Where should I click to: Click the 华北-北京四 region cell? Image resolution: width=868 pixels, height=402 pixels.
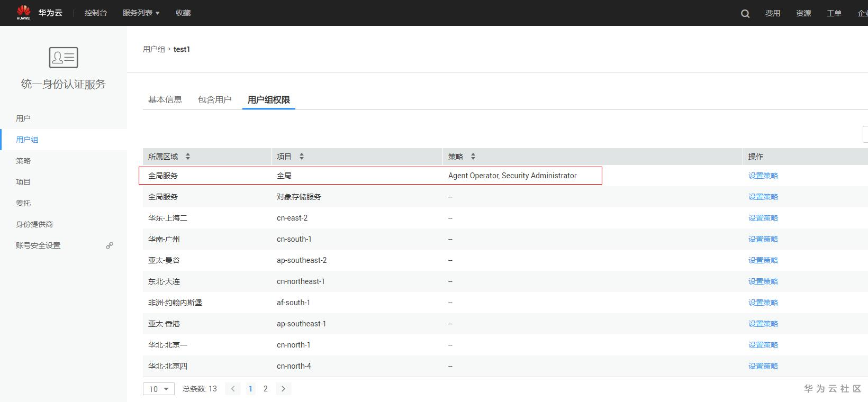[168, 366]
